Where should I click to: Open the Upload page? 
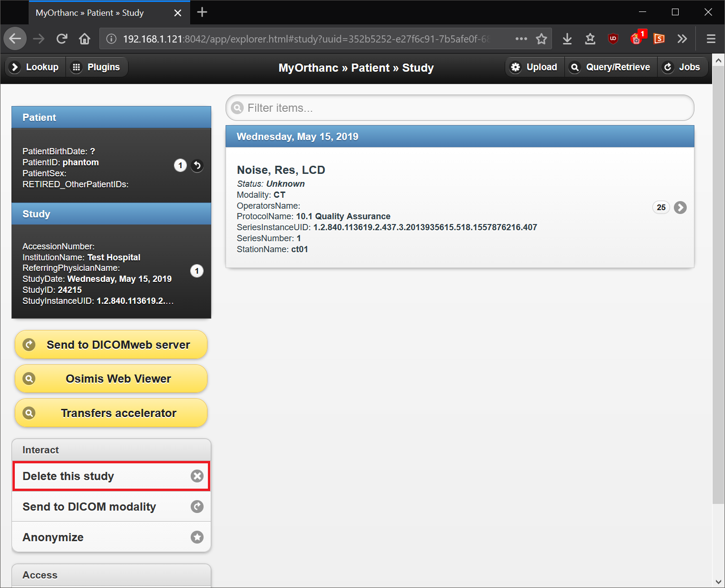tap(535, 67)
